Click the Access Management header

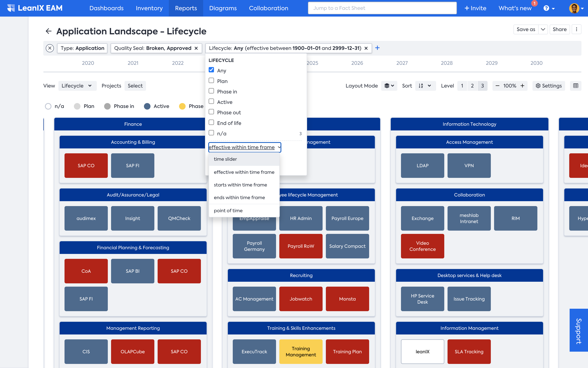(469, 142)
